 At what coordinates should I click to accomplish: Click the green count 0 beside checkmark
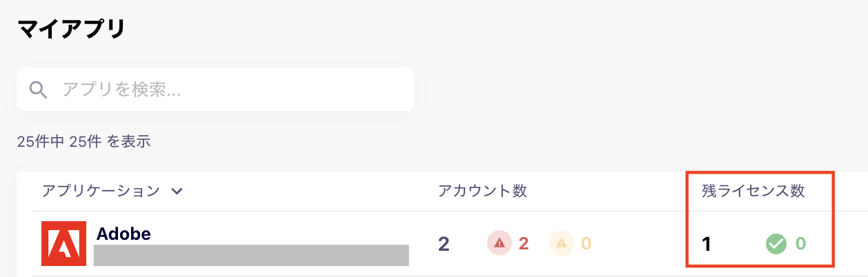coord(800,243)
